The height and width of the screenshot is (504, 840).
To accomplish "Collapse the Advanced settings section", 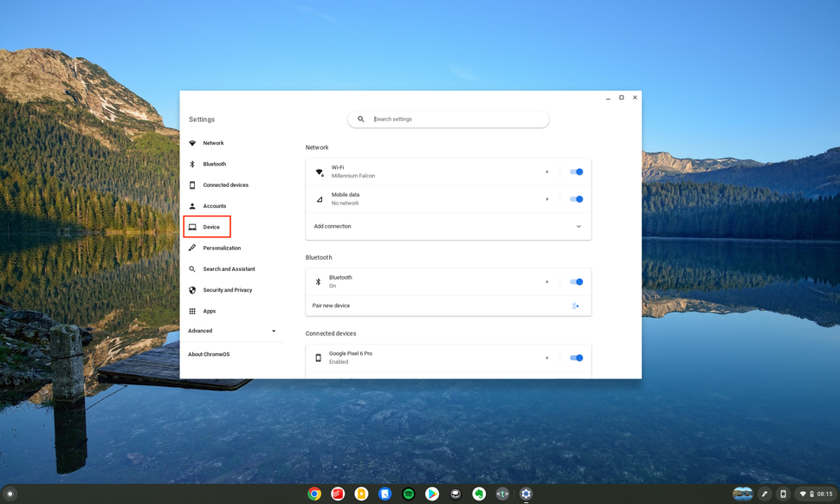I will [x=273, y=331].
